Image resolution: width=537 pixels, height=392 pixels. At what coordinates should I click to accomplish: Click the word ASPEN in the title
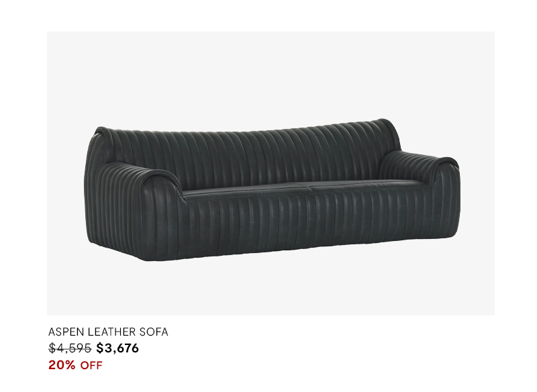pos(66,332)
